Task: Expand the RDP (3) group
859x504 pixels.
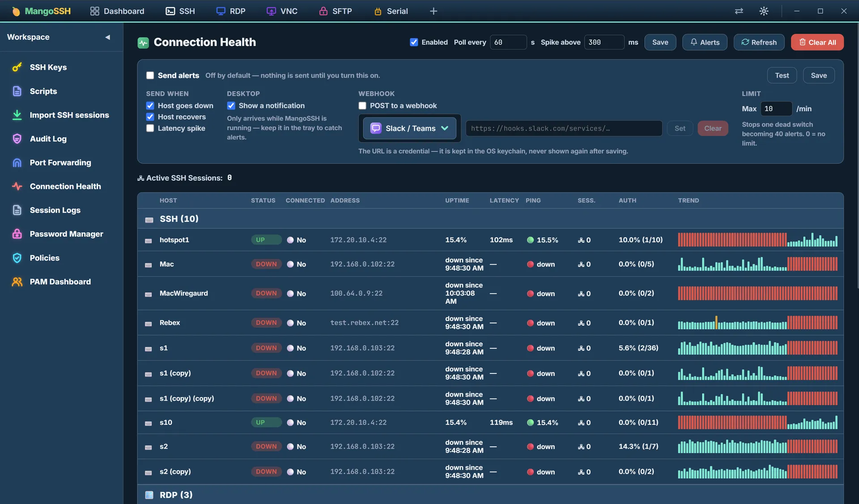Action: [490, 495]
